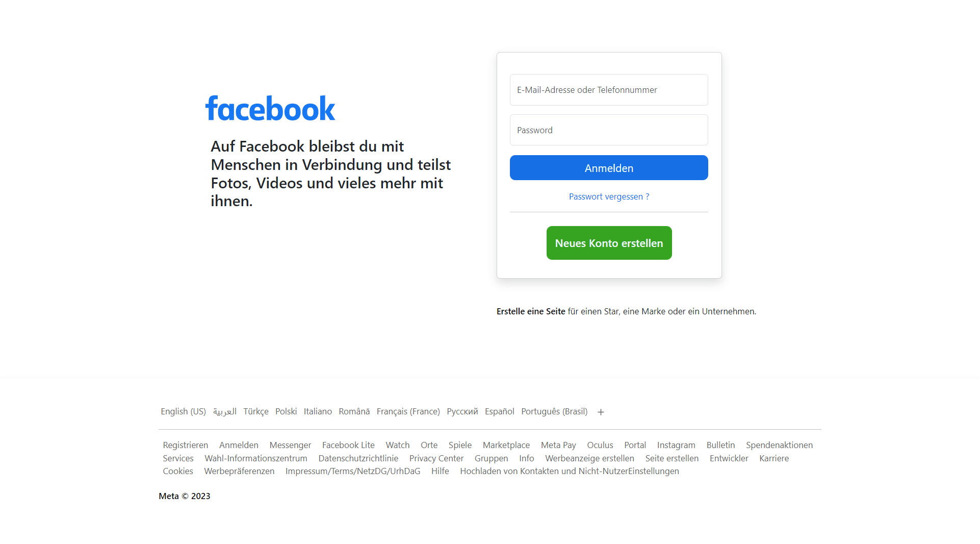Select Français (France) language
980x544 pixels.
408,411
